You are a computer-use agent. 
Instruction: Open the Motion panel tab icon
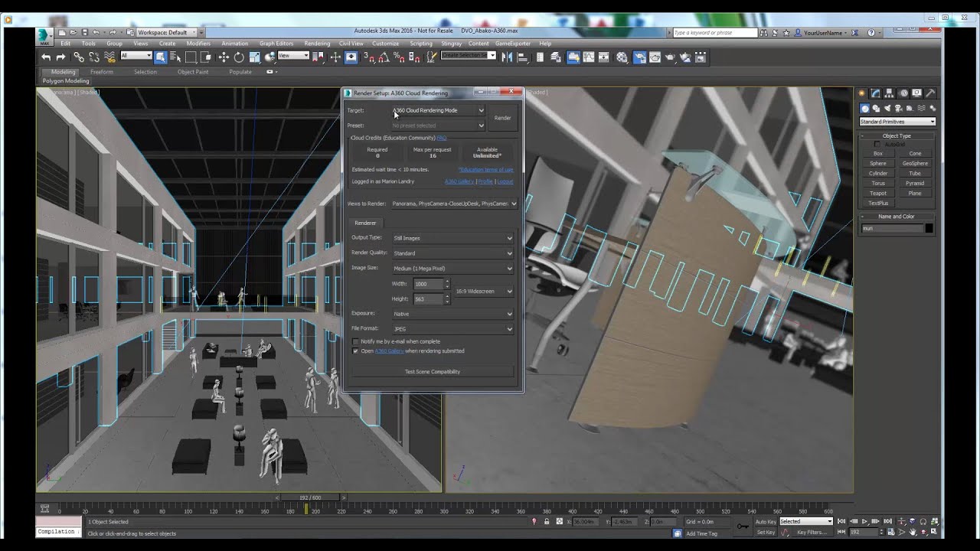tap(903, 93)
